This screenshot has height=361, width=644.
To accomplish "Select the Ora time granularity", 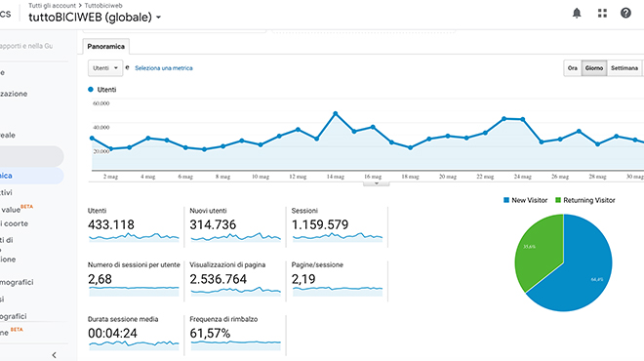I will pyautogui.click(x=573, y=68).
